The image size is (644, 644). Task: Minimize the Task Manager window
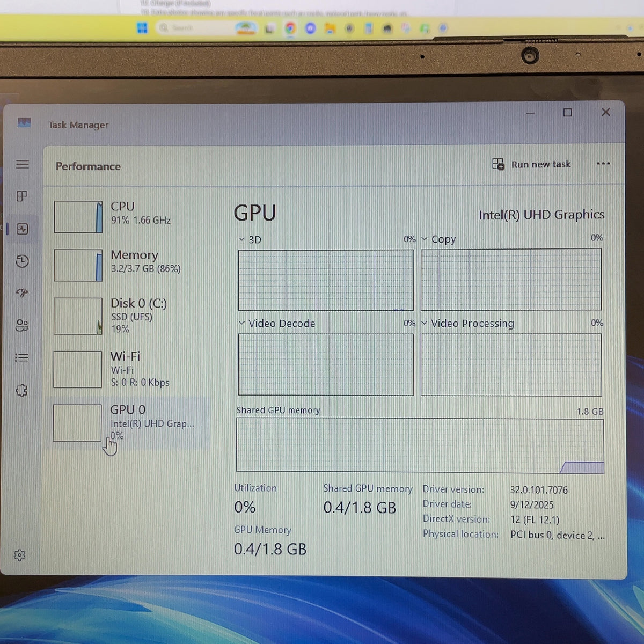[531, 113]
